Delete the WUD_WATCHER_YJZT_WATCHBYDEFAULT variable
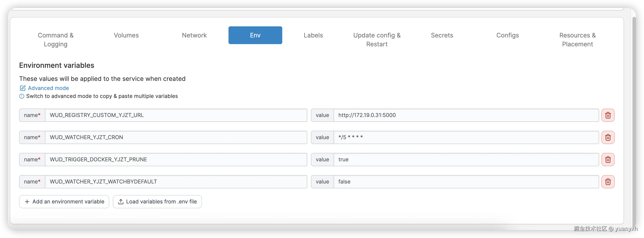This screenshot has width=644, height=238. [608, 182]
